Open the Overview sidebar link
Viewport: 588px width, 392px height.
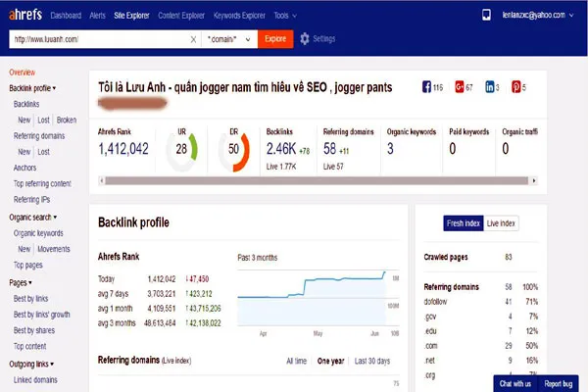pyautogui.click(x=23, y=73)
